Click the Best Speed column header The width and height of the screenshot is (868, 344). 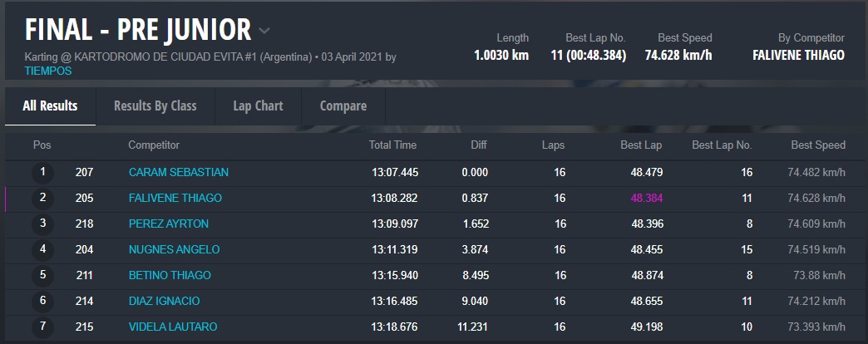point(818,145)
